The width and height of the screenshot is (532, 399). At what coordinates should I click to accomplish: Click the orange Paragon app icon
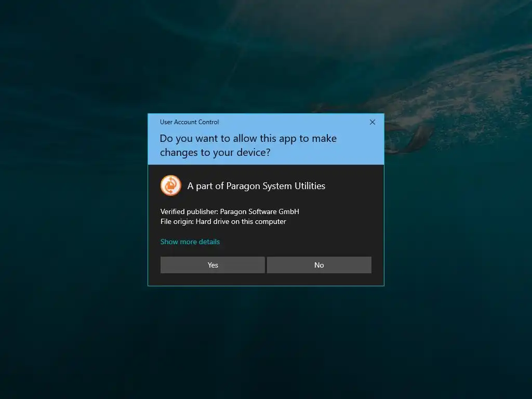tap(170, 185)
